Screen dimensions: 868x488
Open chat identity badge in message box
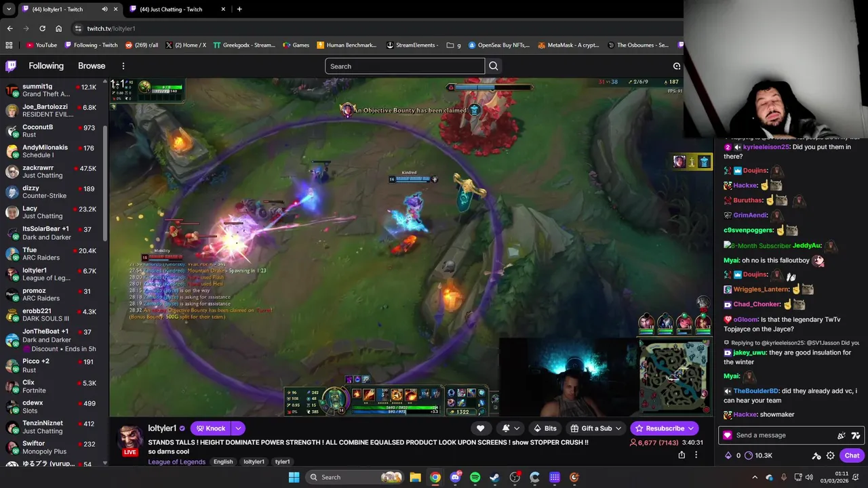pyautogui.click(x=728, y=435)
